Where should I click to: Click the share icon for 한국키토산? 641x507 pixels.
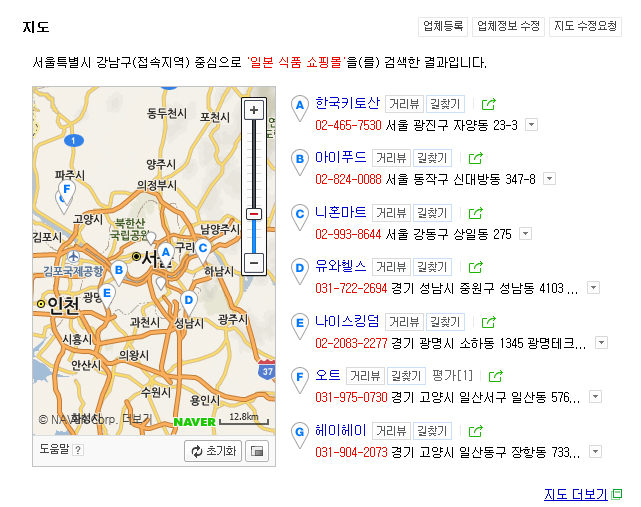(488, 104)
